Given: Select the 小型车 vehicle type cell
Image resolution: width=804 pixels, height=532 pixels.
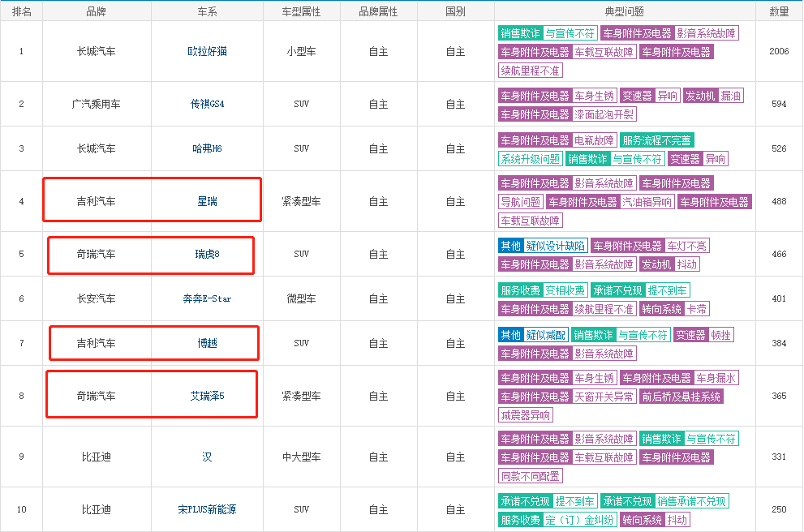Looking at the screenshot, I should tap(302, 51).
